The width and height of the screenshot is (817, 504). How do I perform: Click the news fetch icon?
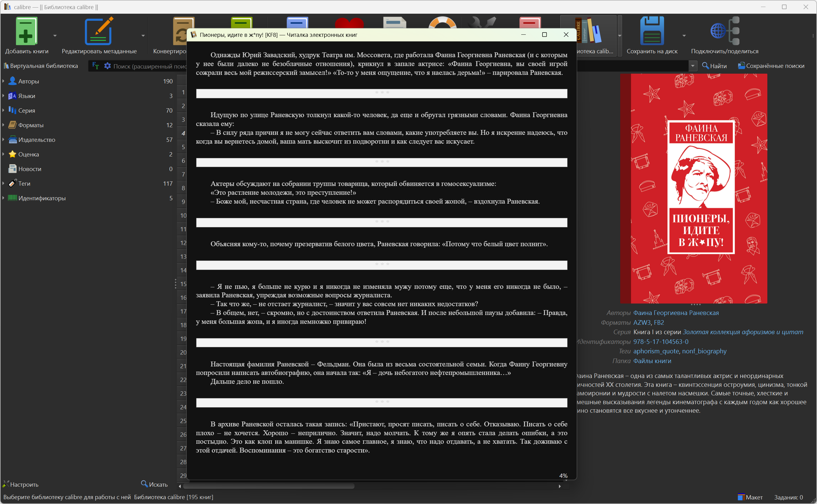(x=395, y=23)
